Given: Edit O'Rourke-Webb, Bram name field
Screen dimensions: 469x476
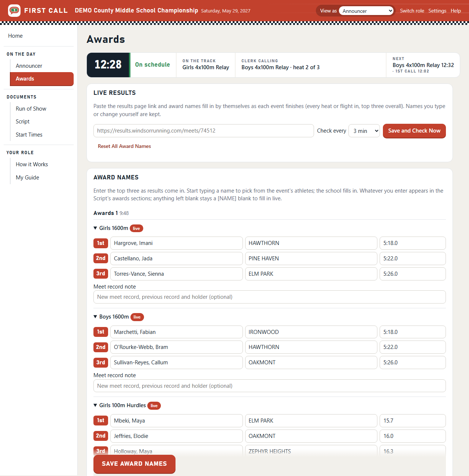Looking at the screenshot, I should coord(177,347).
